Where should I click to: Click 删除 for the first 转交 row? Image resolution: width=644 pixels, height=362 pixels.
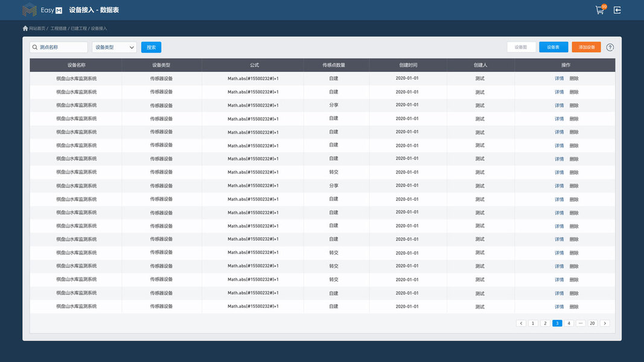click(x=574, y=173)
